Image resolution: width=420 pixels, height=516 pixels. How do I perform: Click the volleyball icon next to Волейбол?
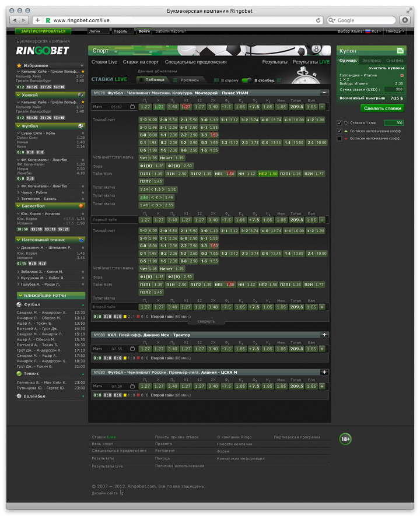tap(19, 396)
